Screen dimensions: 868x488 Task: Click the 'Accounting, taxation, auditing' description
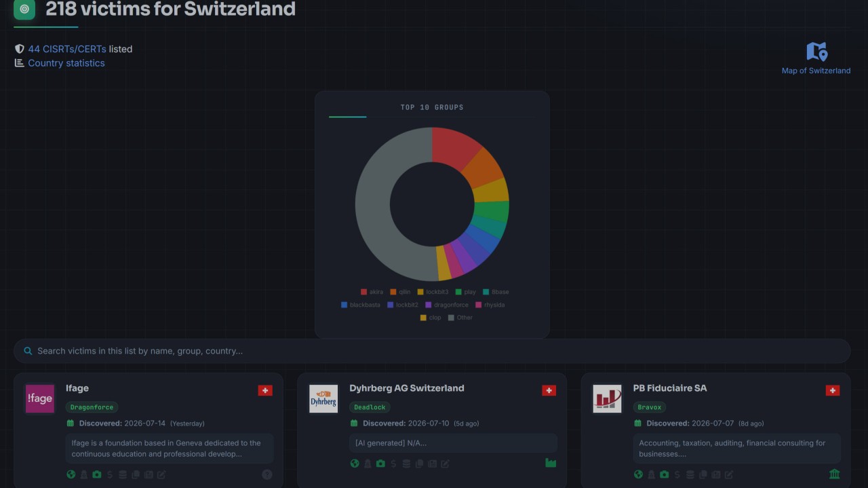pos(737,449)
